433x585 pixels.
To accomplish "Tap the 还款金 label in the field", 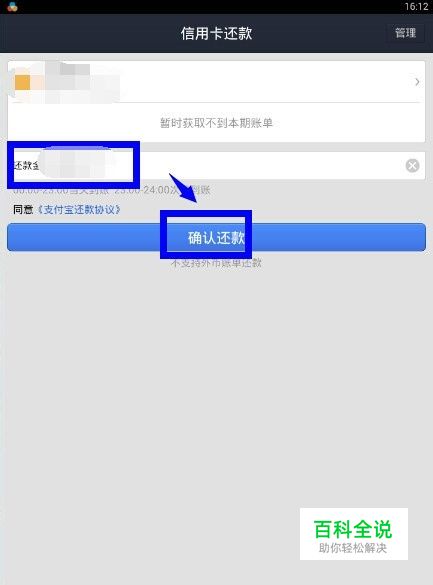I will click(x=26, y=165).
